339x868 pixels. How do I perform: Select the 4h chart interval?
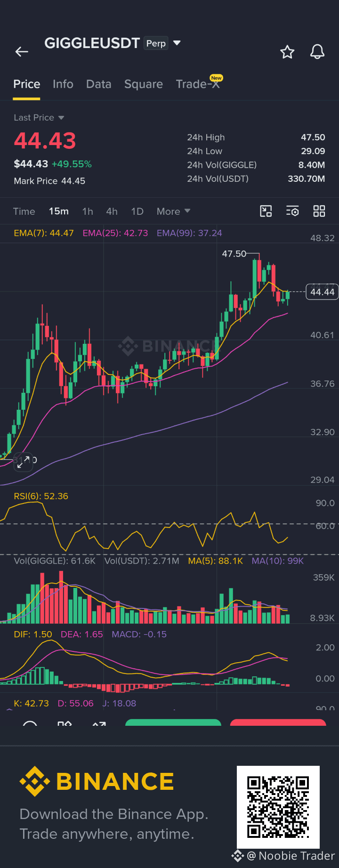point(112,211)
